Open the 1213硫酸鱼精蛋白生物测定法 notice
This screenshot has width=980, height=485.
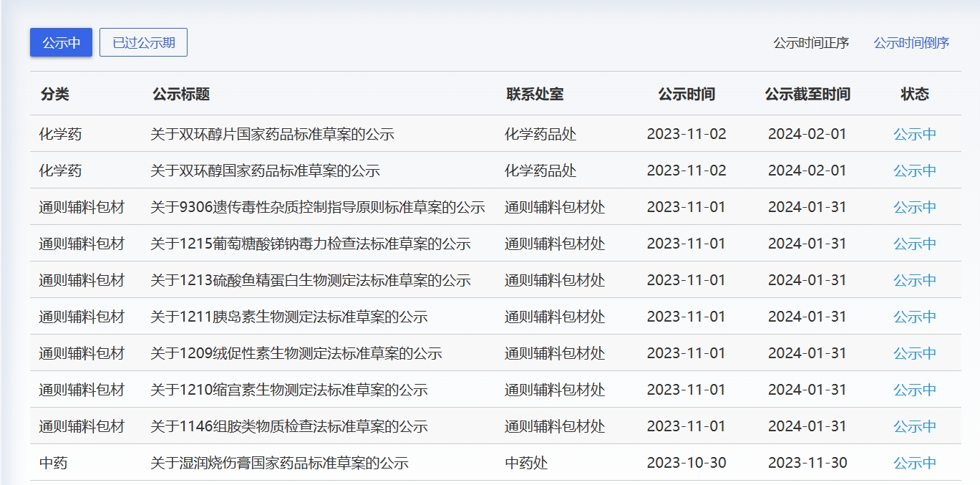310,280
